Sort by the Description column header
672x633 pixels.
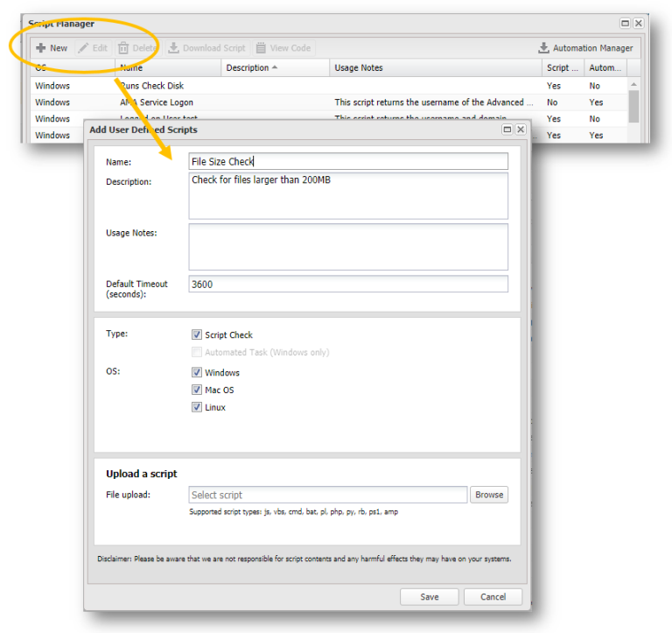[x=252, y=67]
